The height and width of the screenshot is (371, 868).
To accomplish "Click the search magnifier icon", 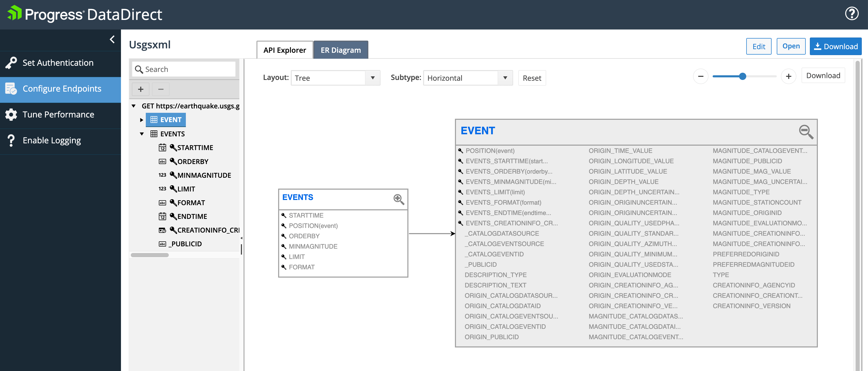I will click(139, 70).
